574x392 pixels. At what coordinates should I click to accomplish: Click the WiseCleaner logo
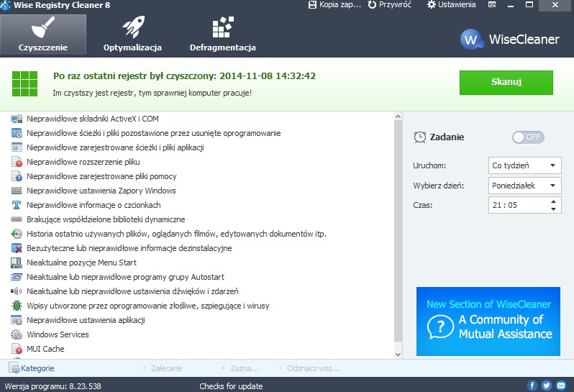click(x=509, y=39)
